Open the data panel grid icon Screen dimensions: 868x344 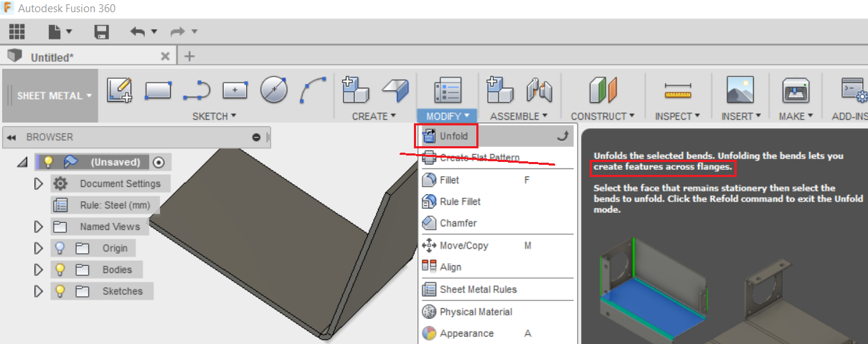click(x=16, y=32)
